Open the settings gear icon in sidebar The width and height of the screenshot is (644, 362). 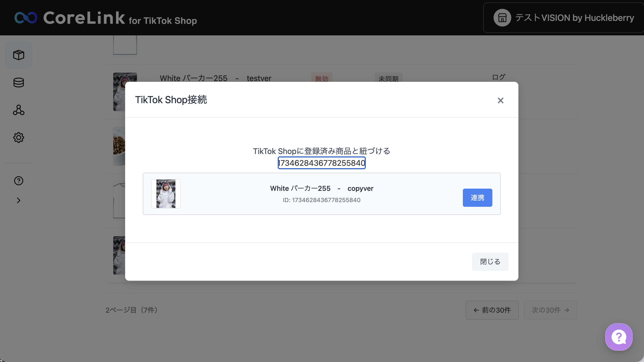click(18, 137)
